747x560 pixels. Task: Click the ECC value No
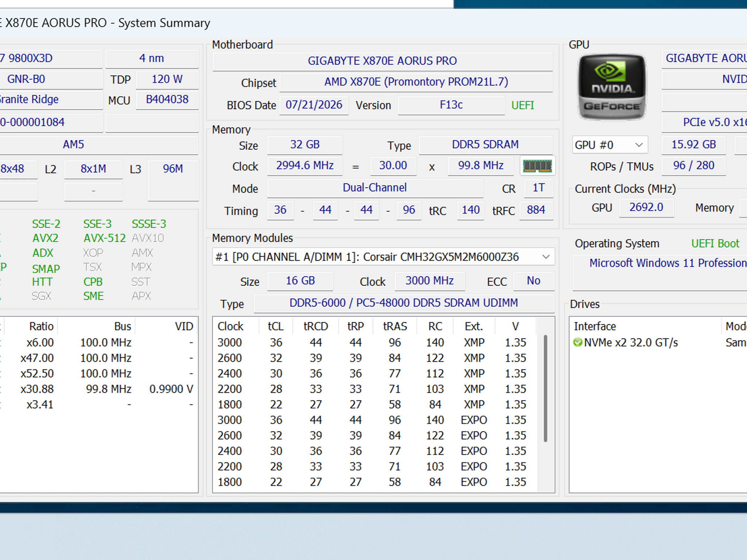tap(534, 281)
